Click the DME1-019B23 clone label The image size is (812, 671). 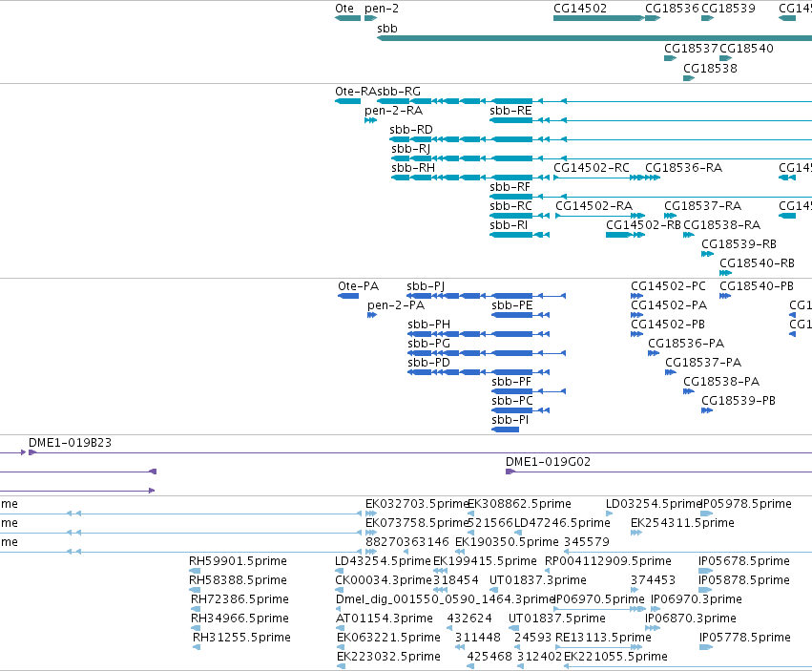(70, 443)
